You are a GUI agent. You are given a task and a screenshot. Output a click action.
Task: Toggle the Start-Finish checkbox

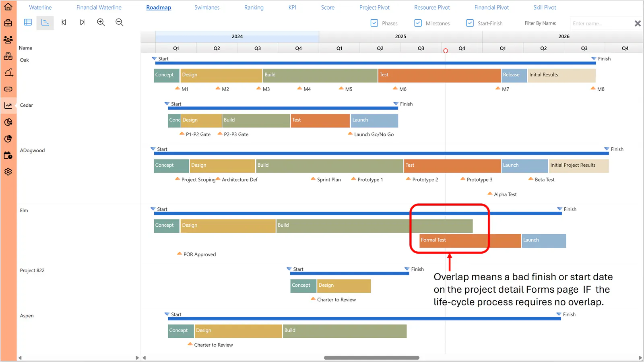(470, 23)
